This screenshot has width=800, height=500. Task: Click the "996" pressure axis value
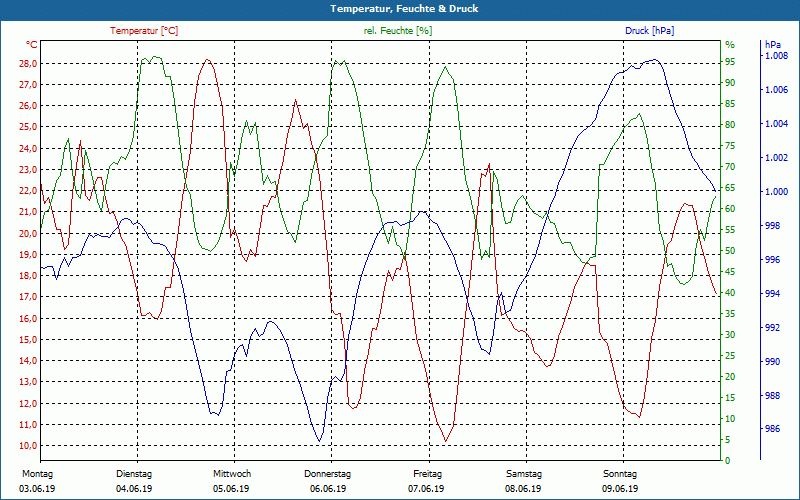click(x=773, y=260)
